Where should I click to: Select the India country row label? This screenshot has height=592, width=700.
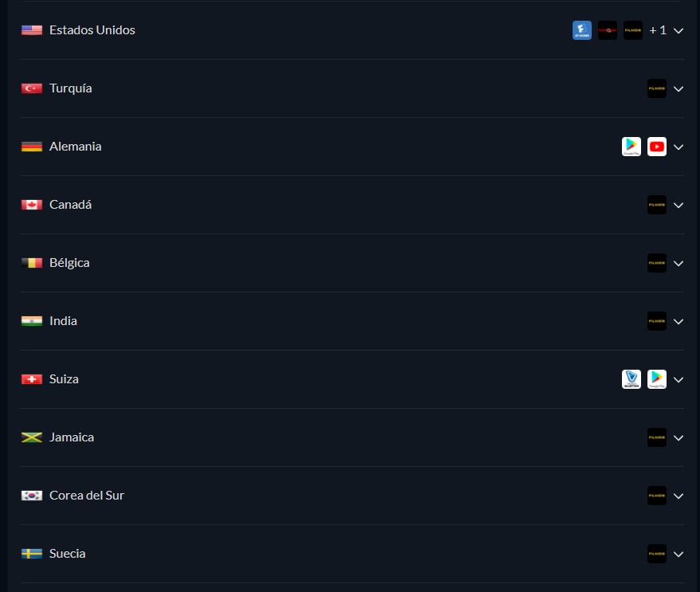[63, 321]
